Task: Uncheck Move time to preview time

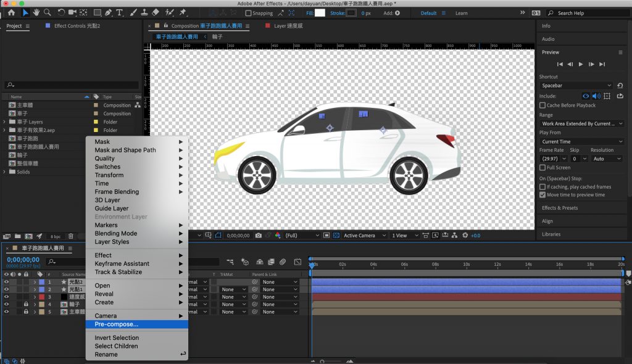Action: pyautogui.click(x=543, y=195)
